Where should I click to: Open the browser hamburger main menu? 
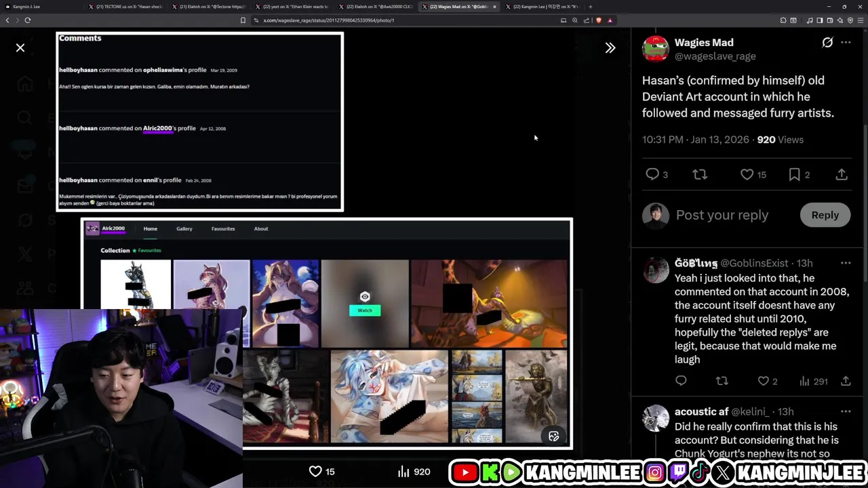[861, 20]
